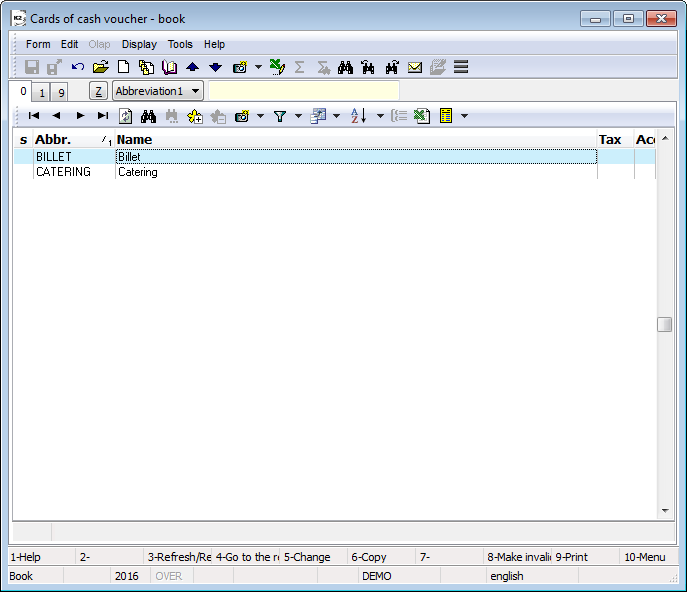This screenshot has height=592, width=687.
Task: Click the Z button
Action: [99, 91]
